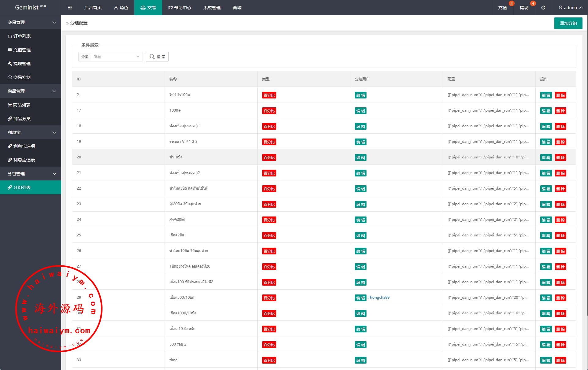Open the 系统管理 top menu
This screenshot has width=588, height=370.
212,8
